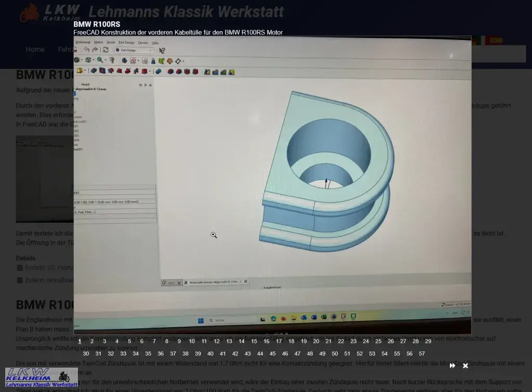Switch language using the Spanish flag
The image size is (532, 392).
494,40
